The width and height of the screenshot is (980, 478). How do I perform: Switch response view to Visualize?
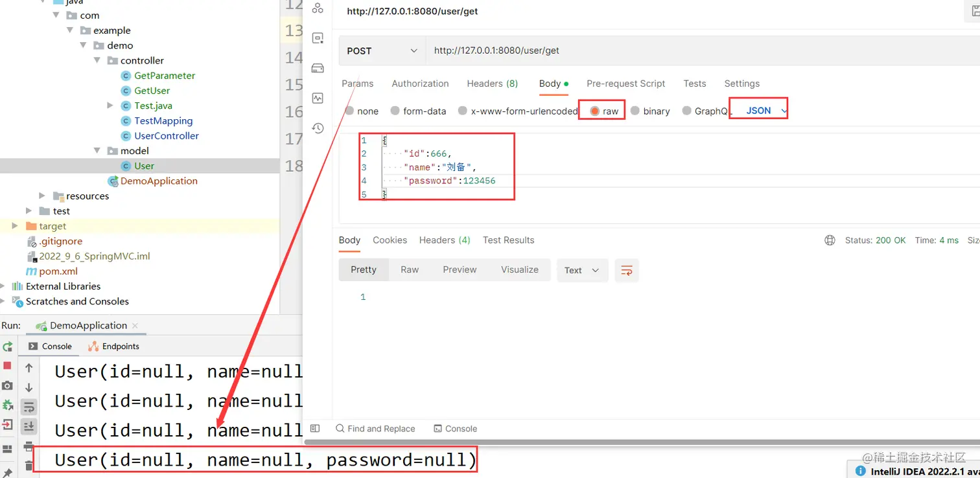point(520,270)
